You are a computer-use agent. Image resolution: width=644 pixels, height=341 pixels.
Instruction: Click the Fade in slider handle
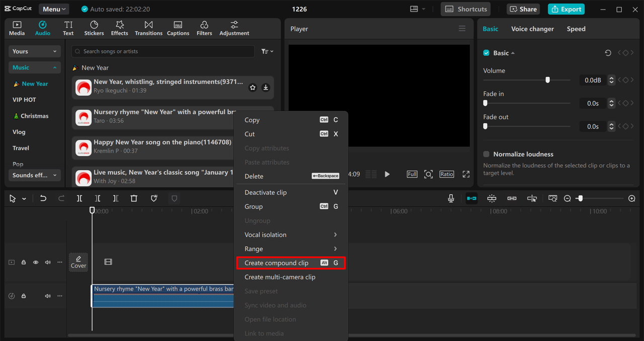(486, 103)
